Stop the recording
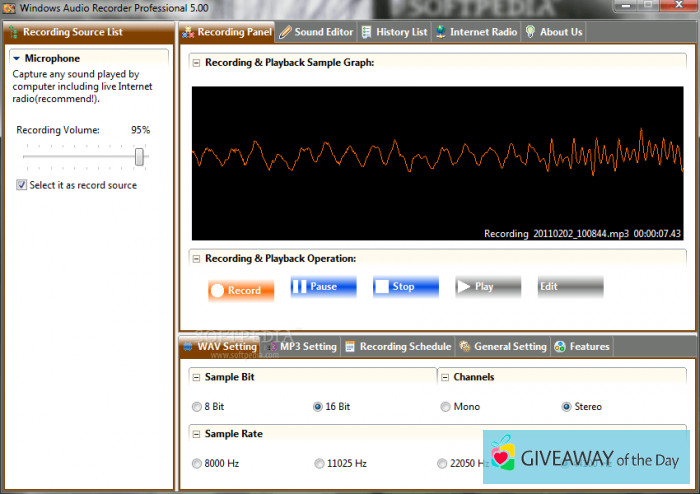700x494 pixels. (x=406, y=287)
